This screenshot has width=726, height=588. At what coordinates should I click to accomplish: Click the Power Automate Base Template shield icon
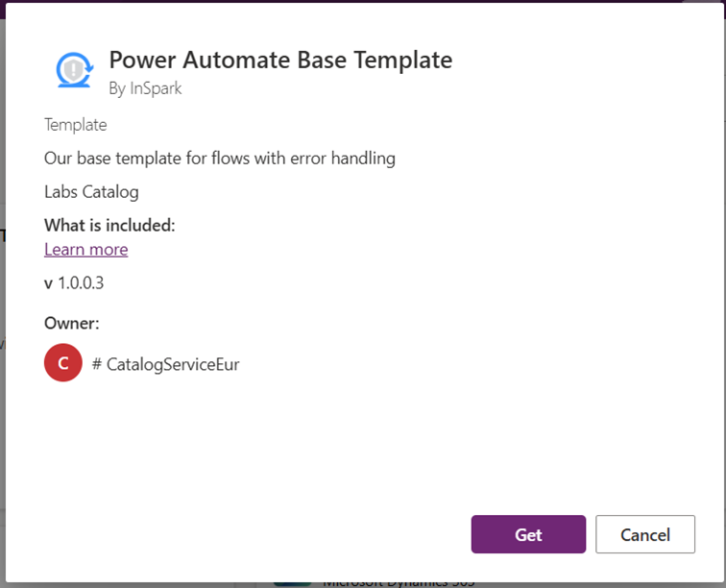[x=75, y=70]
